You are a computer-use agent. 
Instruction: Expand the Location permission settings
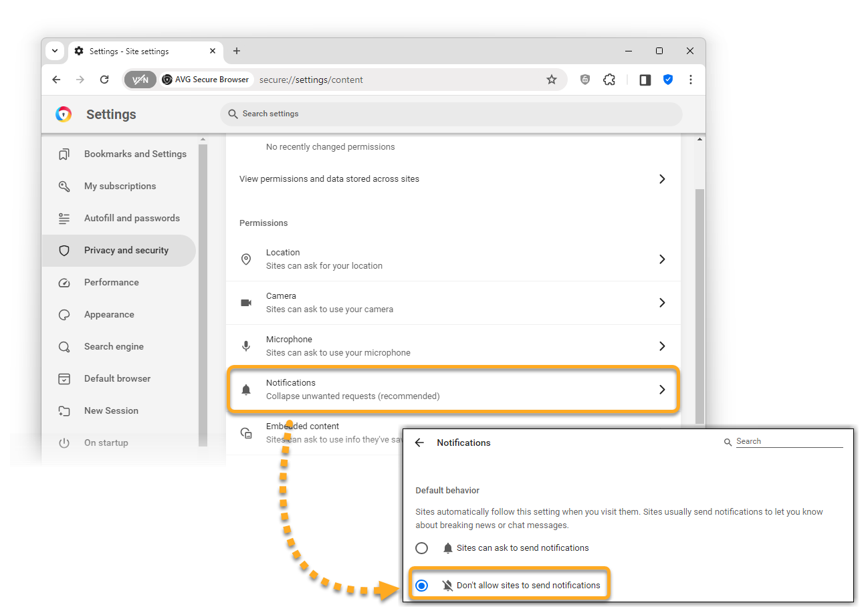(x=662, y=259)
